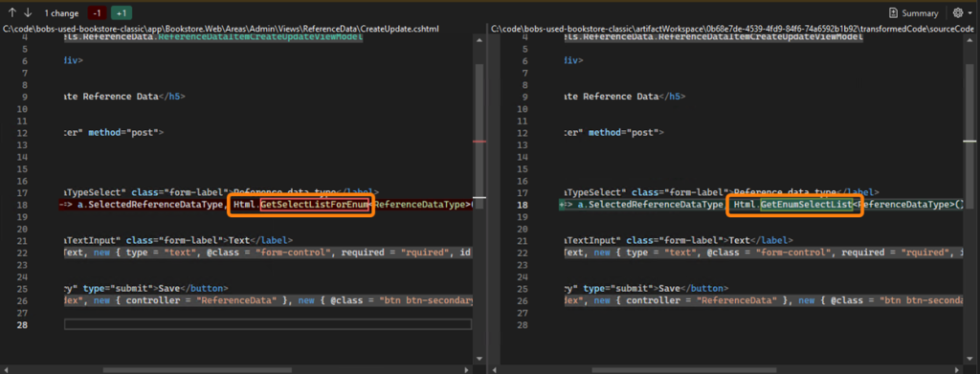The image size is (980, 374).
Task: Click the empty line 28 in the original pane
Action: pos(268,324)
